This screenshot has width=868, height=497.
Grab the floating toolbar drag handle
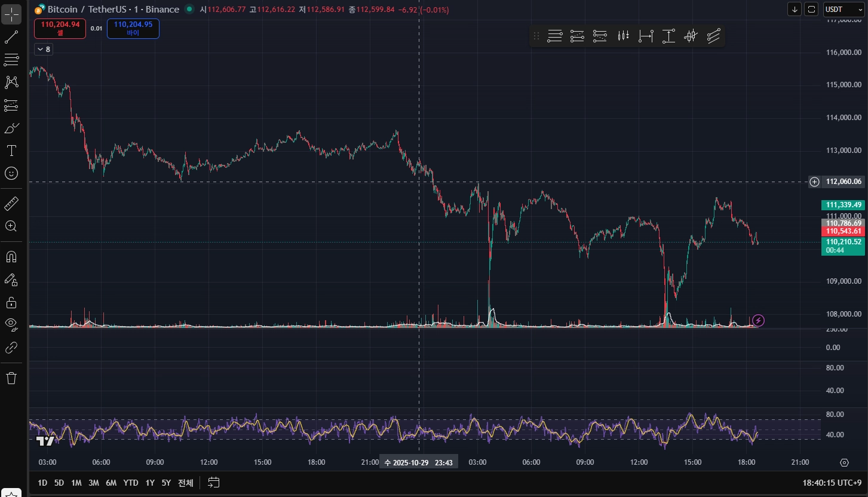(536, 36)
